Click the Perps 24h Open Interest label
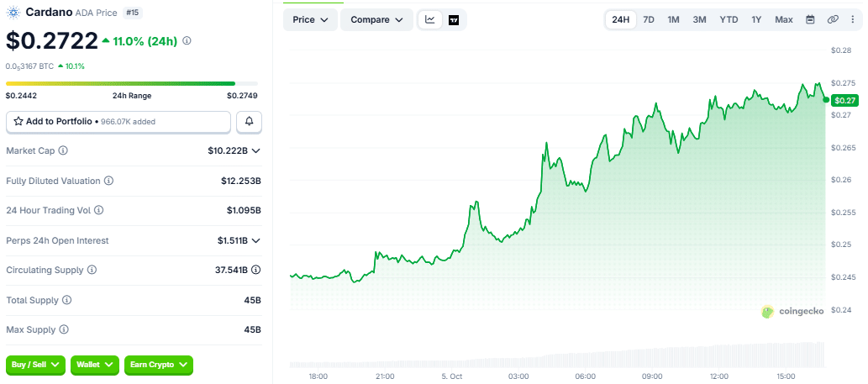Screen dimensions: 868x384 [x=58, y=240]
